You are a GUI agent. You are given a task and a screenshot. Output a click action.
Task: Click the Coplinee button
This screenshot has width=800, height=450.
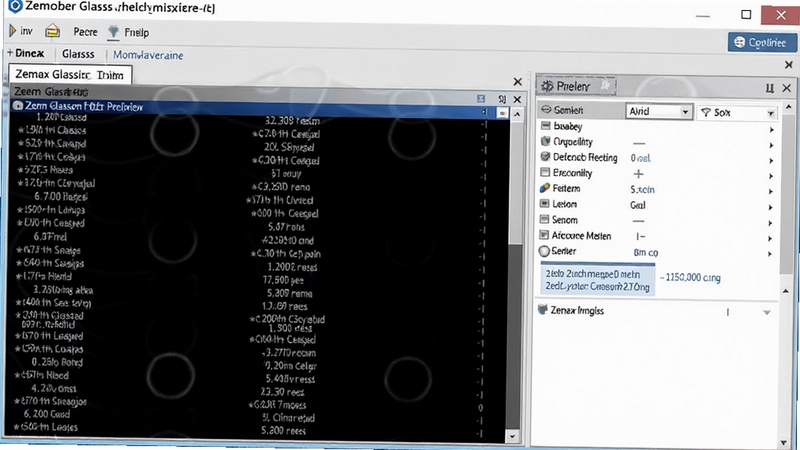point(762,42)
